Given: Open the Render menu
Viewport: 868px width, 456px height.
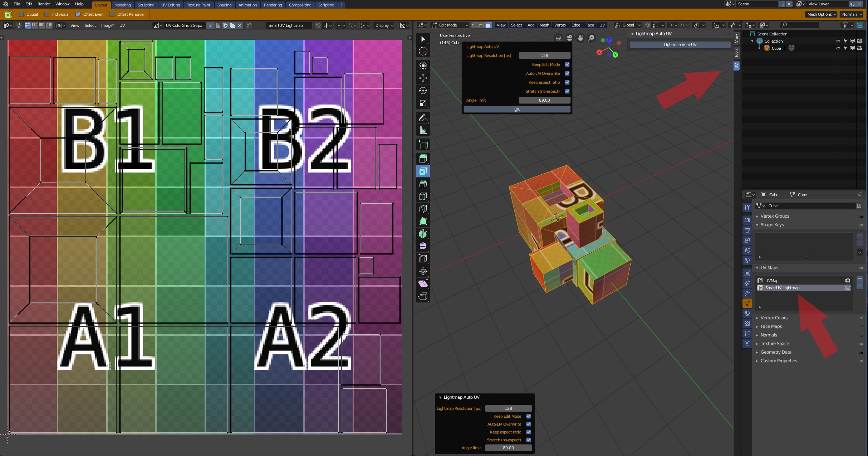Looking at the screenshot, I should point(44,4).
